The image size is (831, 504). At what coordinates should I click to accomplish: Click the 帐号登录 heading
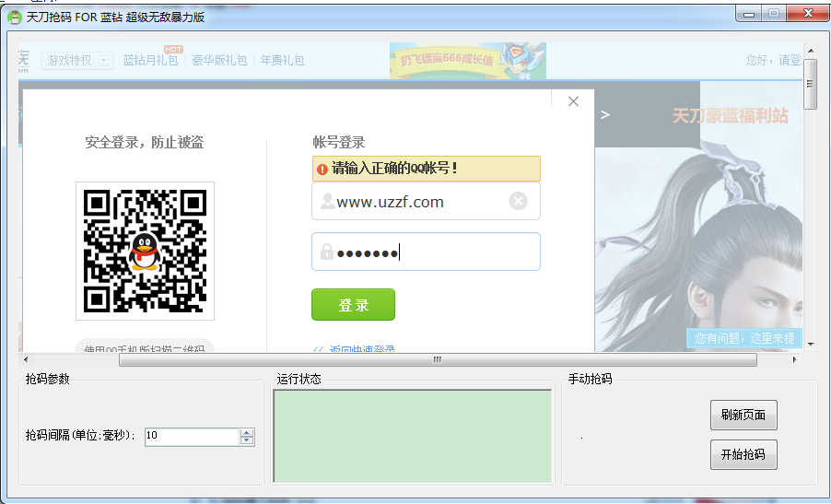click(x=339, y=142)
